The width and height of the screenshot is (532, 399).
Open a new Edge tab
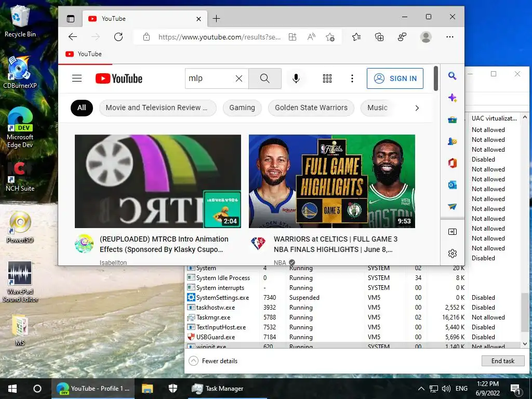coord(216,19)
